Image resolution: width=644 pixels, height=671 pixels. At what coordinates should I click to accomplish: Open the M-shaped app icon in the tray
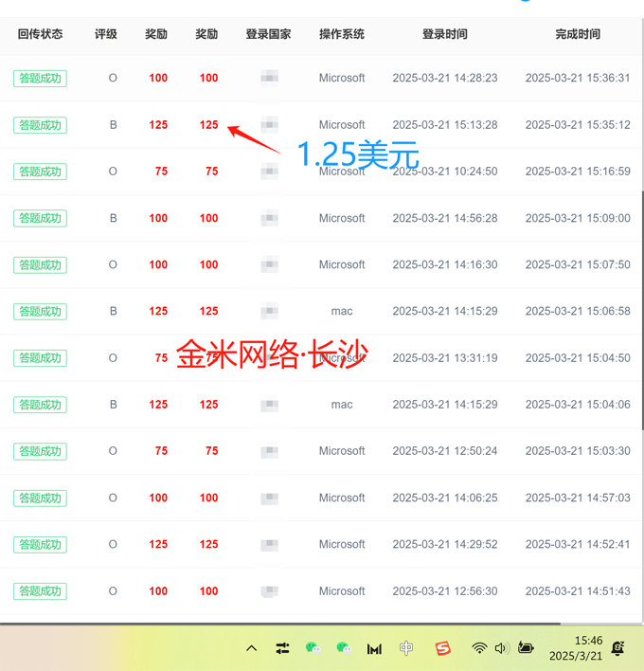tap(374, 649)
